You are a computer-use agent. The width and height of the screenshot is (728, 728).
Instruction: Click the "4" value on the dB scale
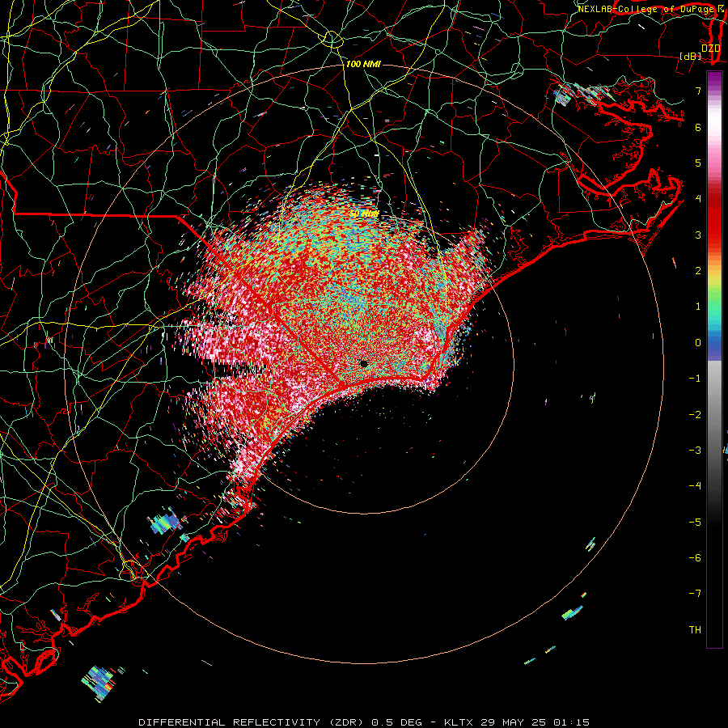point(698,199)
